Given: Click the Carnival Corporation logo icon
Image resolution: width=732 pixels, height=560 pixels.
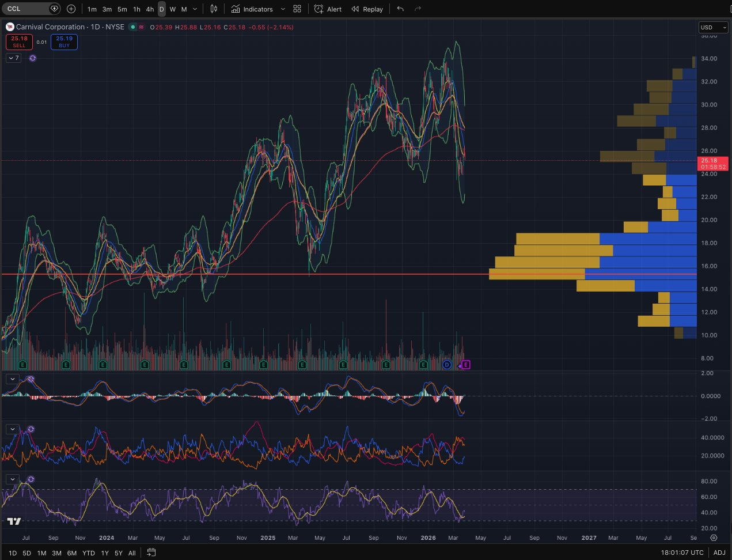Looking at the screenshot, I should pyautogui.click(x=10, y=27).
